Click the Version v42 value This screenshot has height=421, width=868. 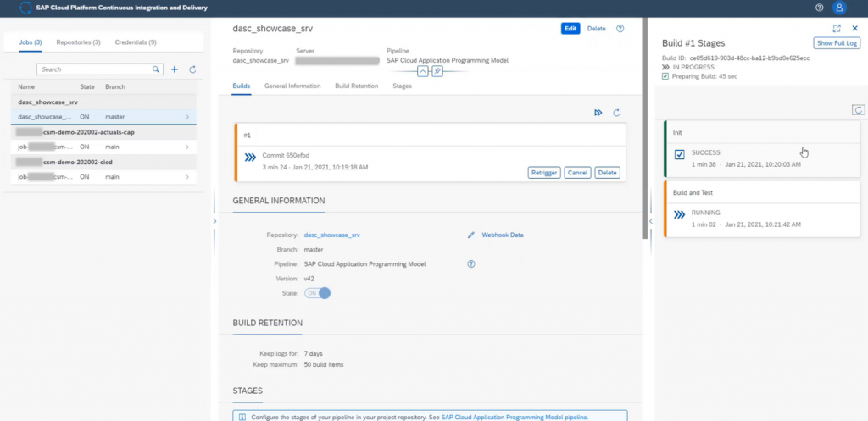point(309,279)
